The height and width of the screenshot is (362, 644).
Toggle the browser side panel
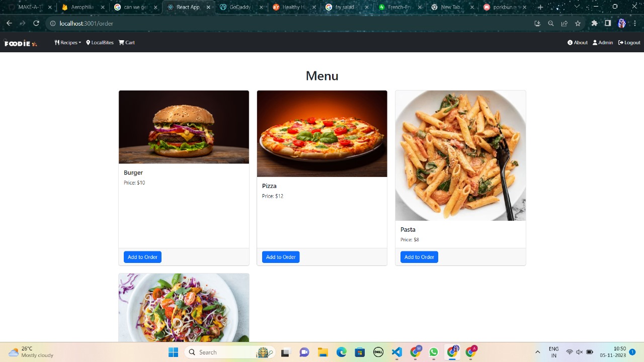(x=608, y=24)
